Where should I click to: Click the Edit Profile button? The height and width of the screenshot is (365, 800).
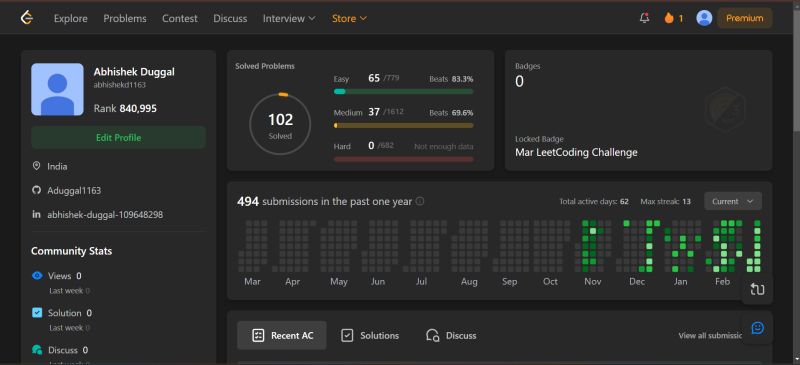(x=118, y=138)
